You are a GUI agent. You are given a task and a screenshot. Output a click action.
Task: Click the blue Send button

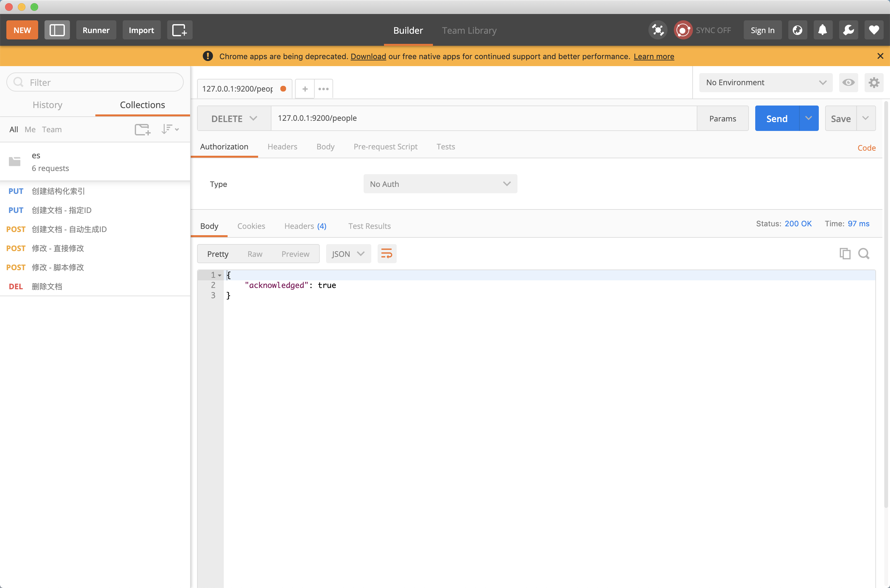coord(777,119)
